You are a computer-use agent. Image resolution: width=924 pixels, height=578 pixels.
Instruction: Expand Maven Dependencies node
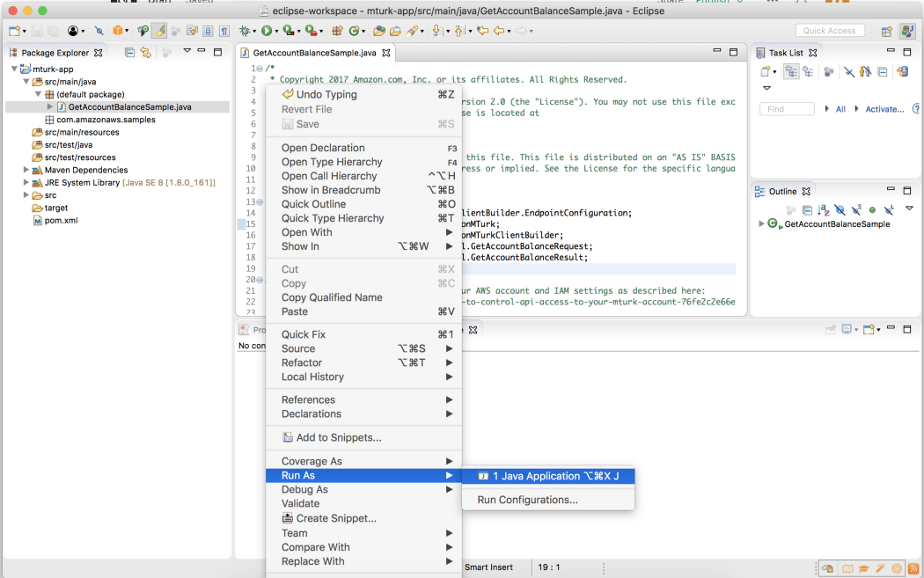tap(26, 170)
